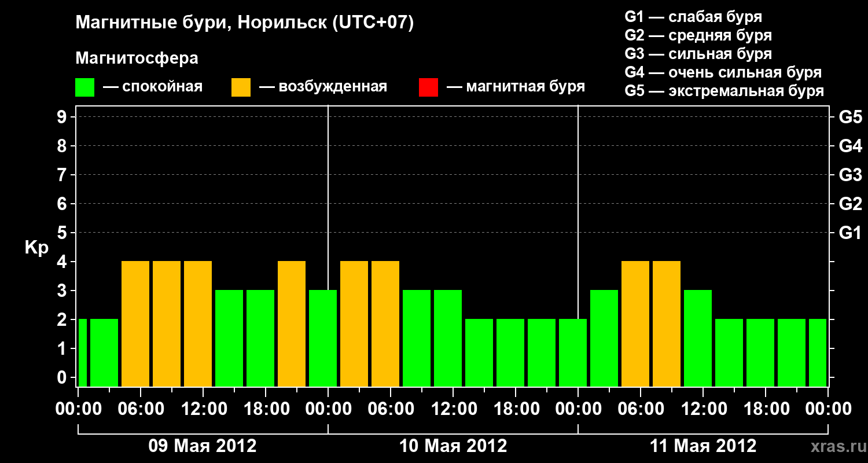Click the '— магнитная буря' legend label
The width and height of the screenshot is (868, 463).
[x=516, y=87]
